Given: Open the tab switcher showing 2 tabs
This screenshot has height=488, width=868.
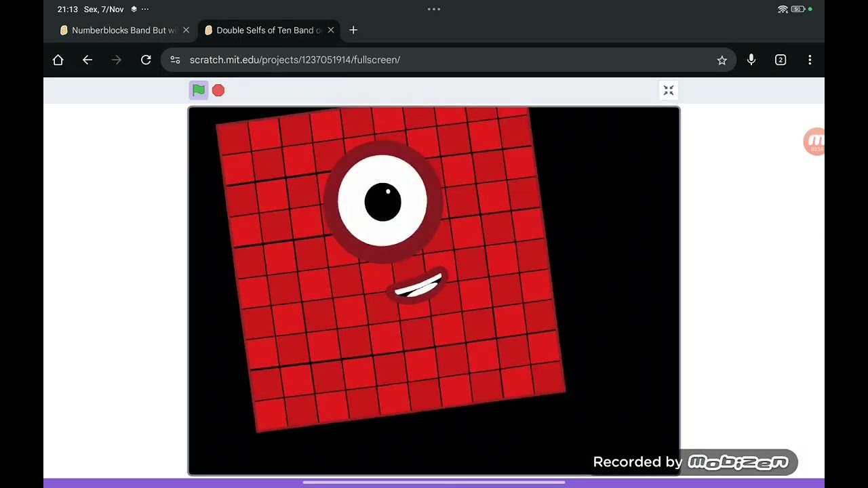Looking at the screenshot, I should [781, 60].
